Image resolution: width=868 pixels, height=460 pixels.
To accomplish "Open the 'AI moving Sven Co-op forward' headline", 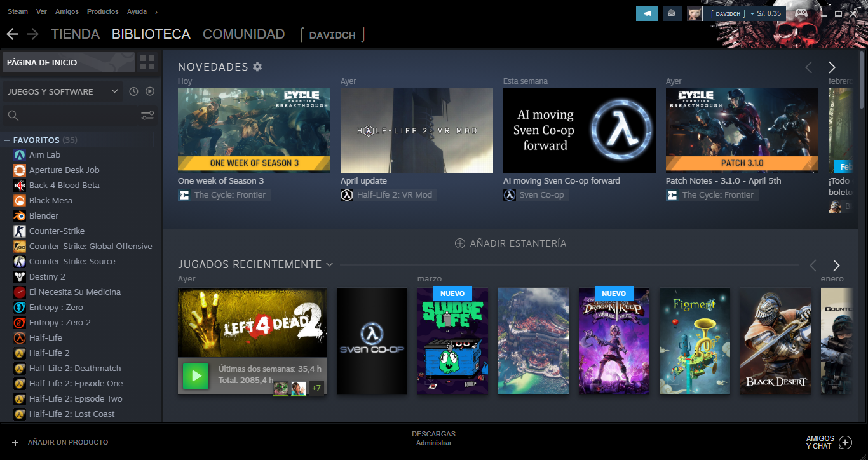I will click(562, 180).
